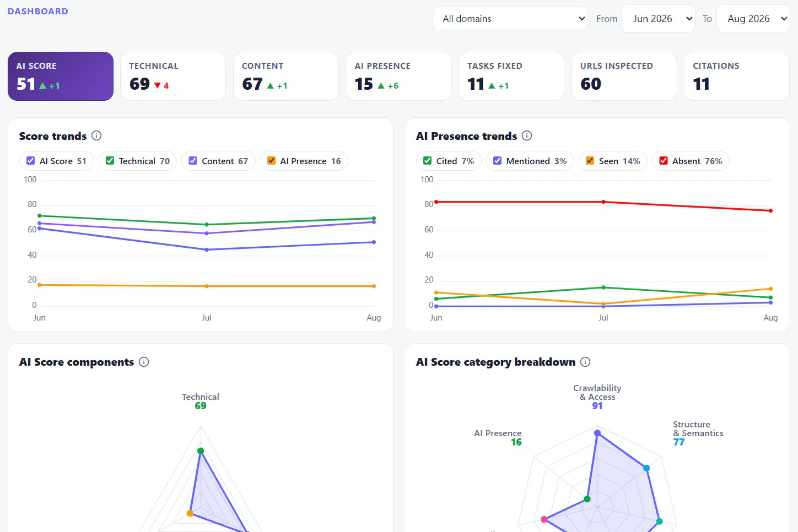Open the From date dropdown Jun 2026
798x532 pixels.
point(659,19)
